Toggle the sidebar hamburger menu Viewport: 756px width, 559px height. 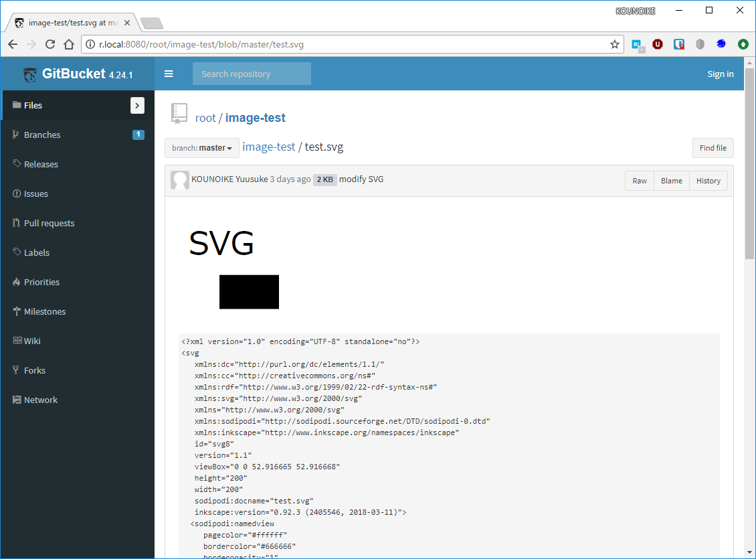169,74
